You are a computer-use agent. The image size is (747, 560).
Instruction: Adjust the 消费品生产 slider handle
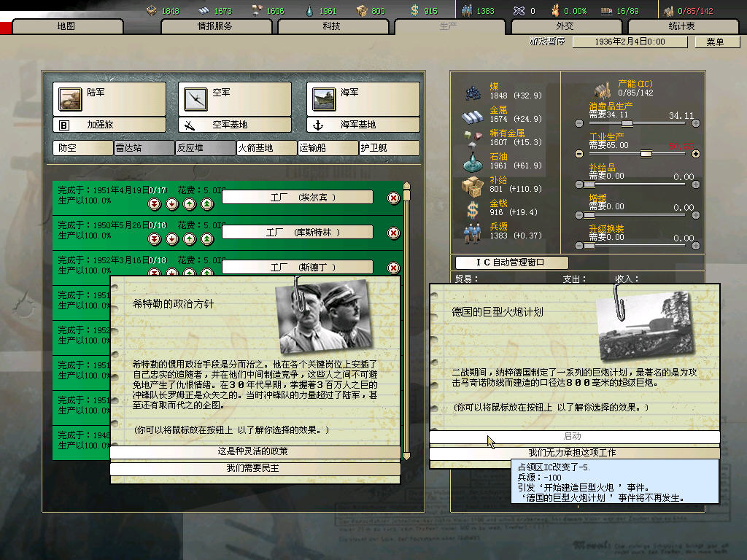click(x=627, y=123)
